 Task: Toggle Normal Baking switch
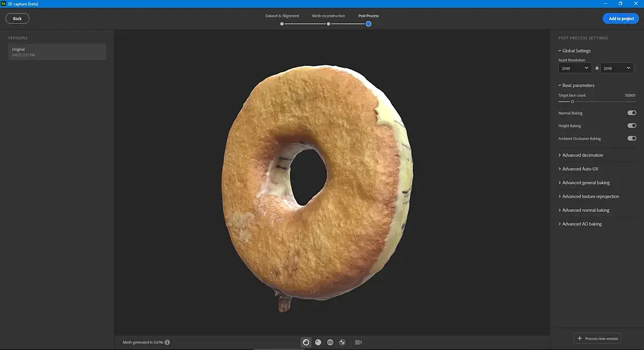(631, 113)
